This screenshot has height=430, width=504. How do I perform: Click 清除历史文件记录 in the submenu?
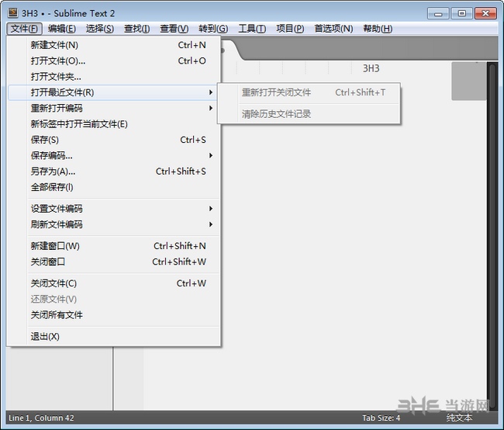point(309,114)
